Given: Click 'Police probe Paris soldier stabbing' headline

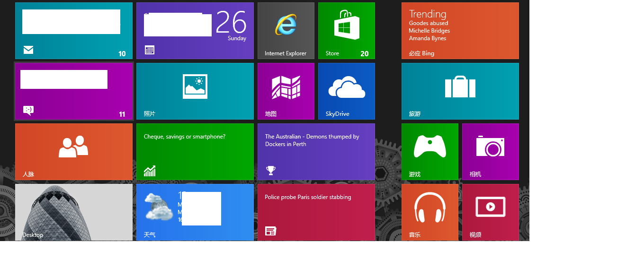Looking at the screenshot, I should pyautogui.click(x=308, y=197).
